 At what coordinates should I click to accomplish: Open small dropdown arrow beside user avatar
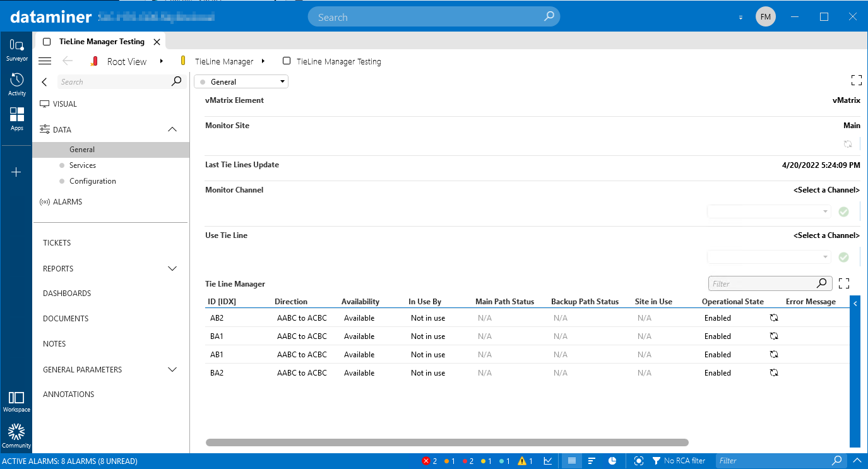740,18
